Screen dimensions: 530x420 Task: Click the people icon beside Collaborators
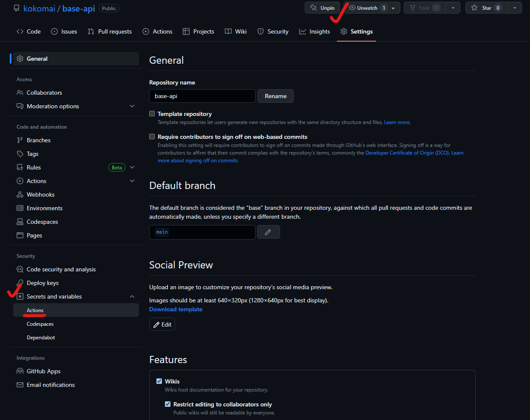pyautogui.click(x=20, y=93)
